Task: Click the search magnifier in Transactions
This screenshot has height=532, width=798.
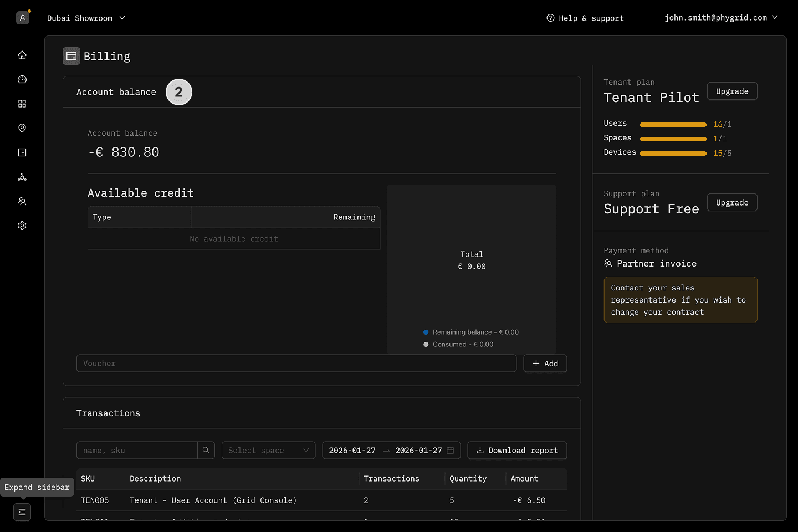Action: (206, 451)
